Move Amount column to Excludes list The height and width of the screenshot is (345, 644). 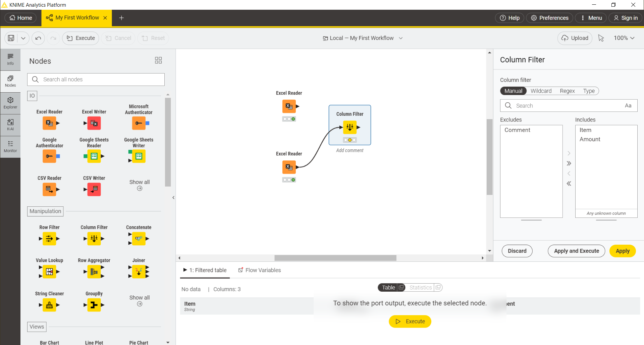click(x=569, y=174)
